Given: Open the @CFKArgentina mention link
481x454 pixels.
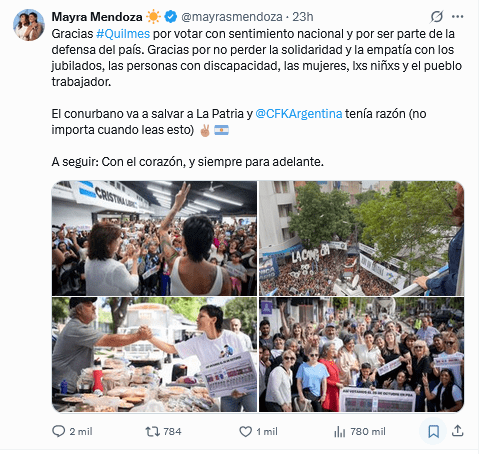Looking at the screenshot, I should coord(299,114).
